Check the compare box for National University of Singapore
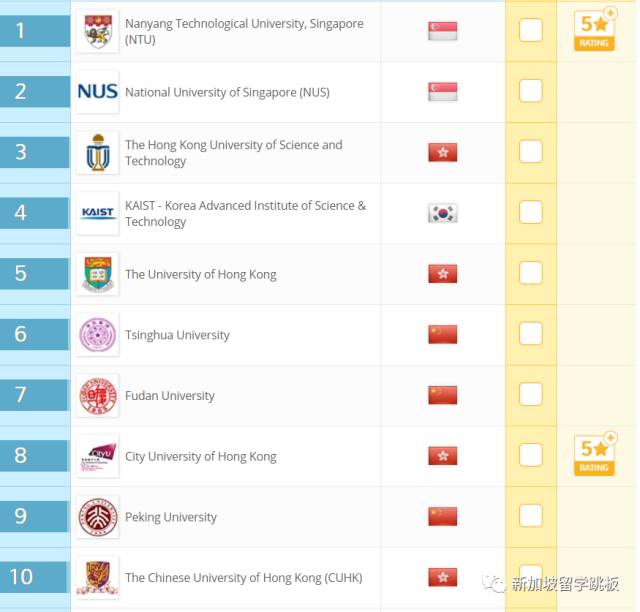640x612 pixels. 531,92
